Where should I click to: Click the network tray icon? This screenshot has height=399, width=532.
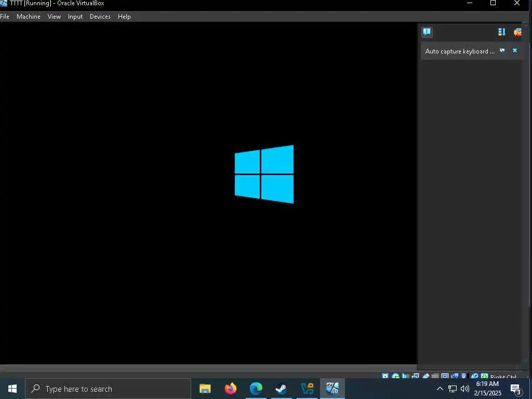(453, 389)
